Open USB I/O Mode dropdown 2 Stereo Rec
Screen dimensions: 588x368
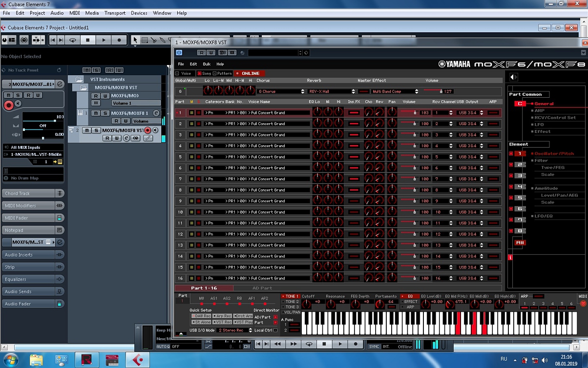235,330
